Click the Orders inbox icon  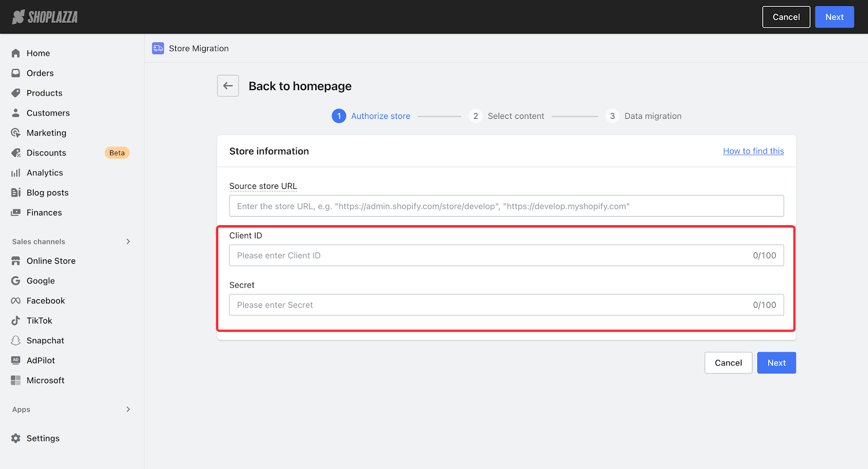click(16, 73)
